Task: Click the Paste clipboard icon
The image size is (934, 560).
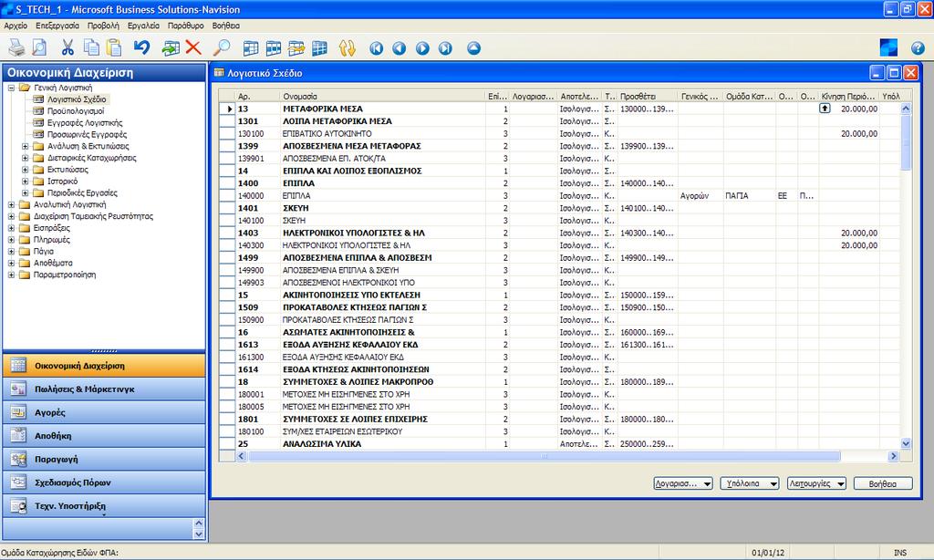Action: point(114,47)
